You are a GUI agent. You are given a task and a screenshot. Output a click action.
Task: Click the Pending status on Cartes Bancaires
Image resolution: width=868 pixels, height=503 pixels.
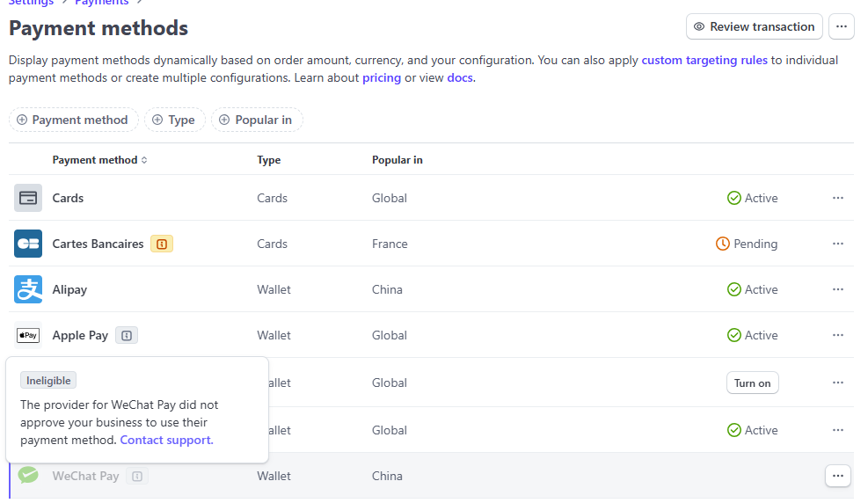click(x=747, y=244)
